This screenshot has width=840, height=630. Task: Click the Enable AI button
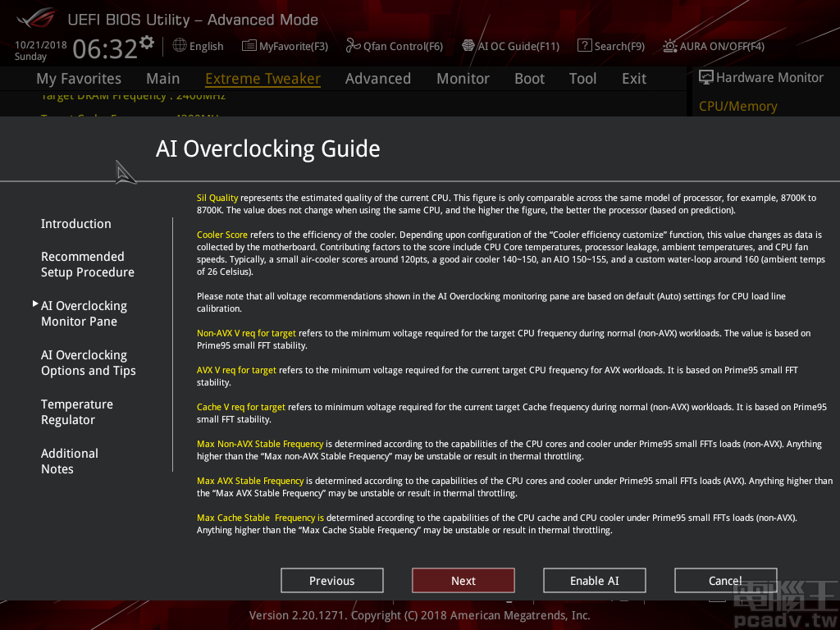click(x=595, y=581)
